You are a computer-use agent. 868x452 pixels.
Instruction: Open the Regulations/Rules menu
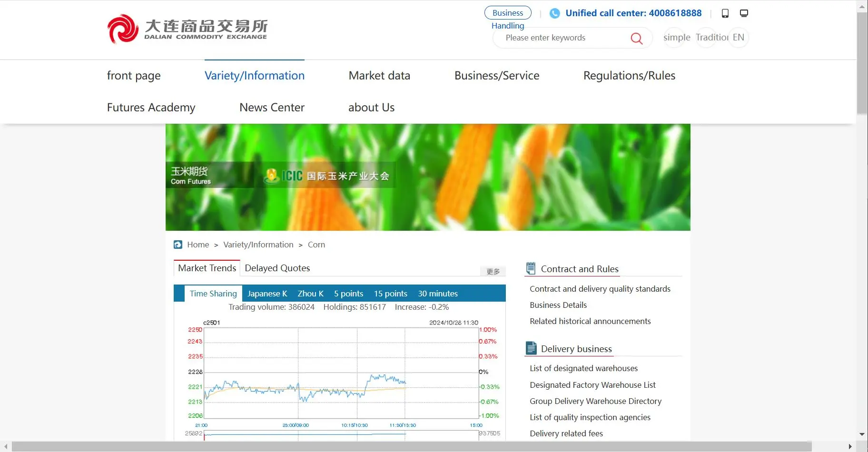629,76
